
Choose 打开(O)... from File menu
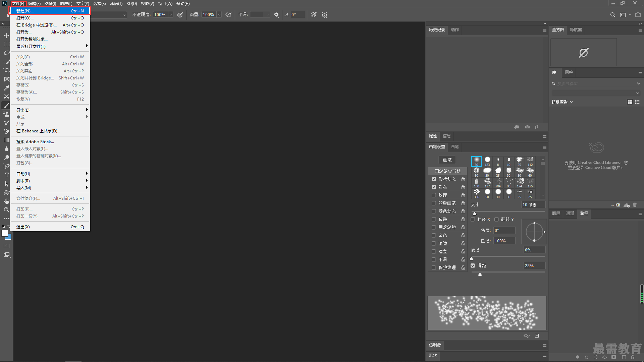pos(50,18)
